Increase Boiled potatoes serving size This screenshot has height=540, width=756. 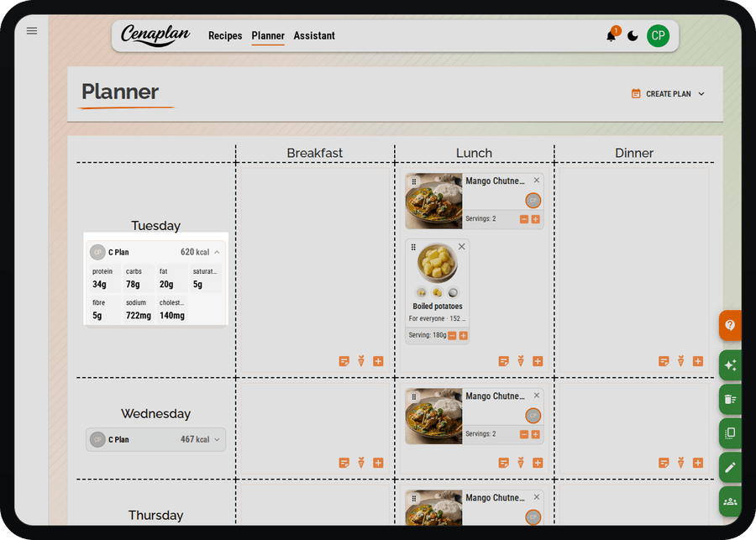pos(464,336)
